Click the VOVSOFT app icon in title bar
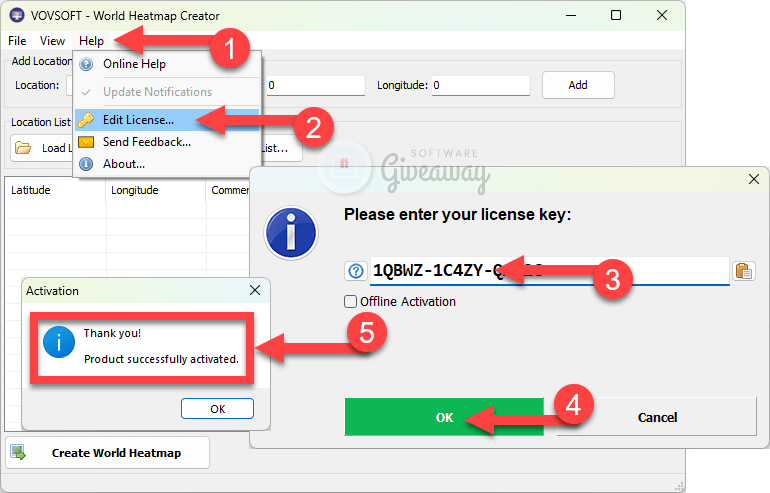This screenshot has height=493, width=770. pos(14,16)
